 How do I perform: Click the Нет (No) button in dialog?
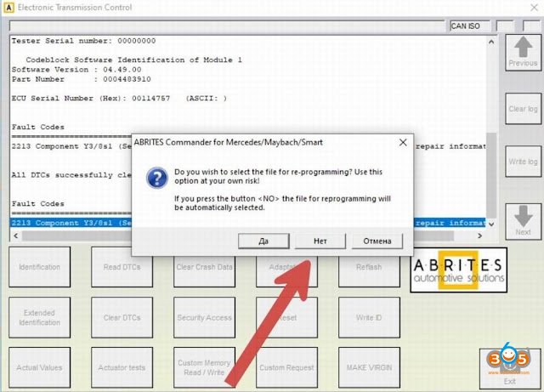(320, 241)
